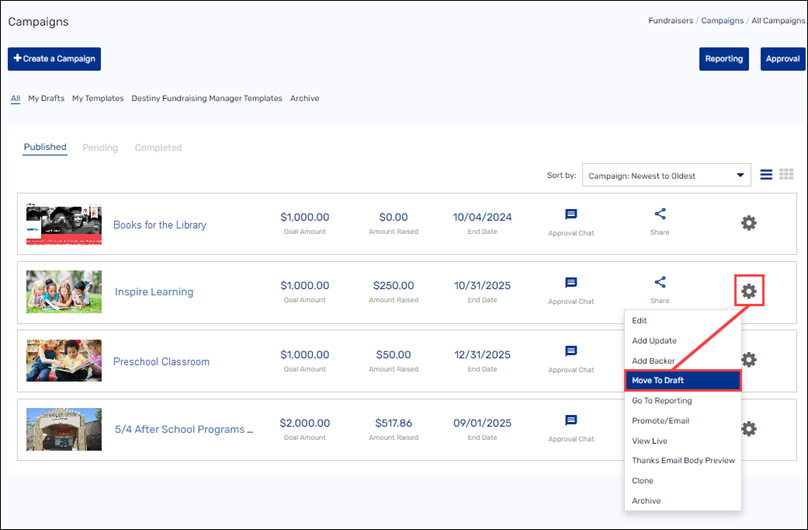Open the Reporting button

coord(724,59)
